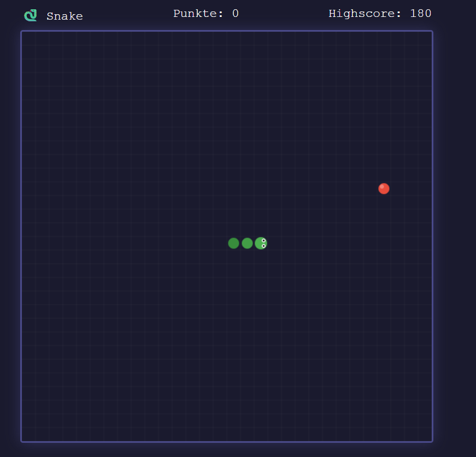476x457 pixels.
Task: Click the "Punkte: 0" score label
Action: tap(206, 13)
